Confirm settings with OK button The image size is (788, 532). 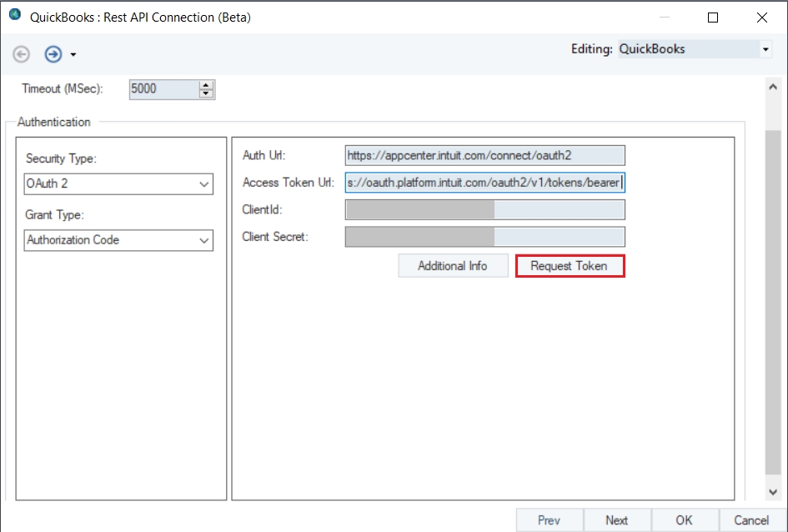coord(685,520)
